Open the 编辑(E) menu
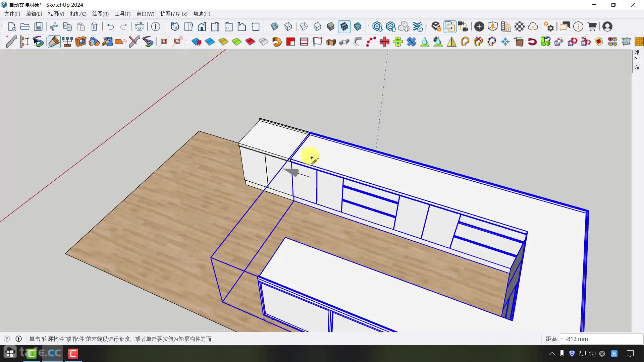644x362 pixels. point(34,14)
